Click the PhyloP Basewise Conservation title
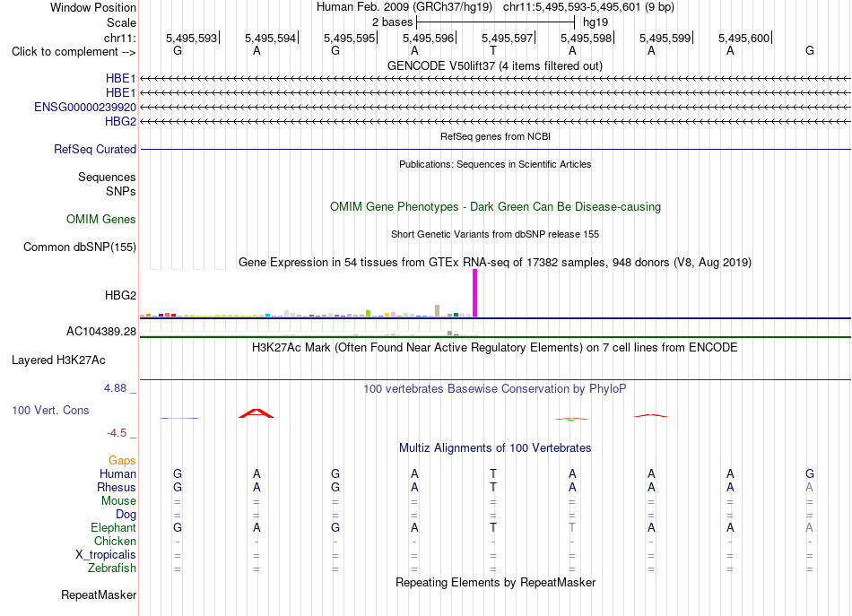 (x=494, y=388)
